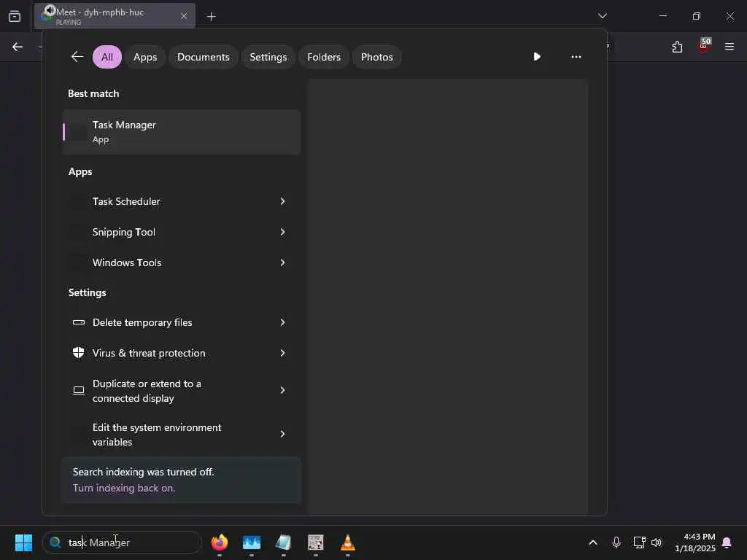Expand Duplicate or extend display chevron
This screenshot has height=560, width=747.
[282, 391]
